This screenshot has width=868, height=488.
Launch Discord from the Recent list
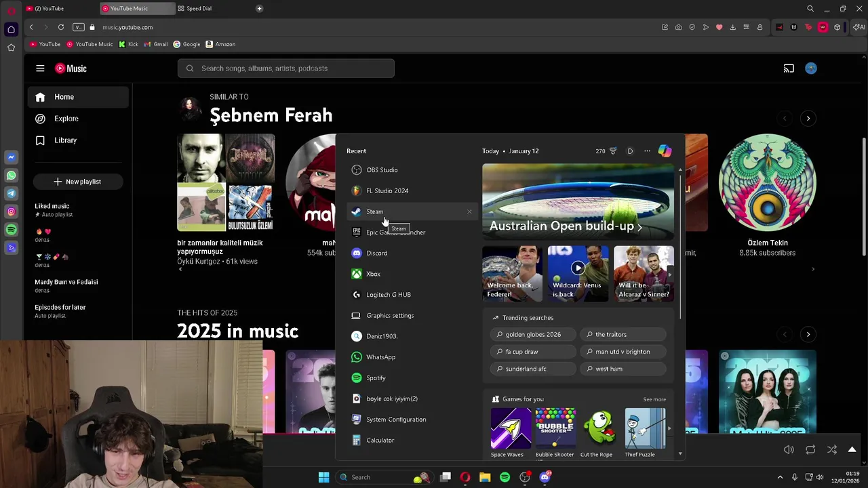pos(412,253)
